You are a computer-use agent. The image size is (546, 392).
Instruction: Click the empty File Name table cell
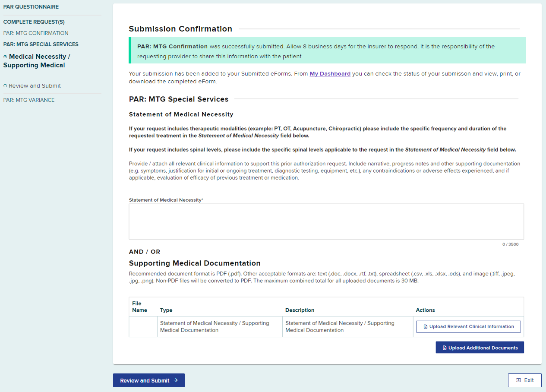point(143,327)
